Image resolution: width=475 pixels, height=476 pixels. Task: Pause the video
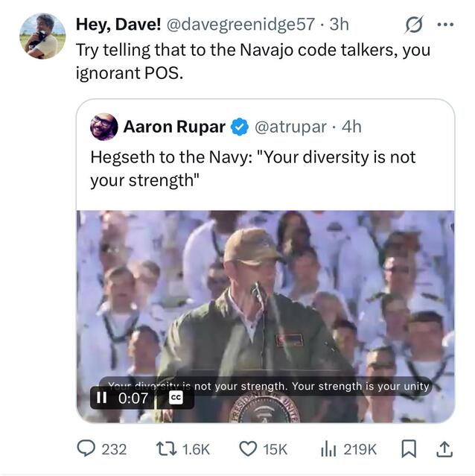(102, 399)
